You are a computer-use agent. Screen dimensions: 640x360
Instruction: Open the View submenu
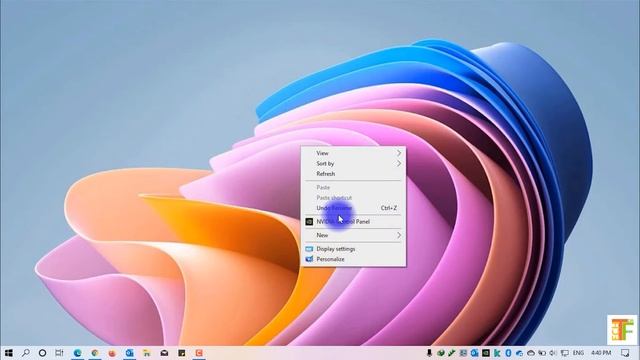click(x=353, y=153)
